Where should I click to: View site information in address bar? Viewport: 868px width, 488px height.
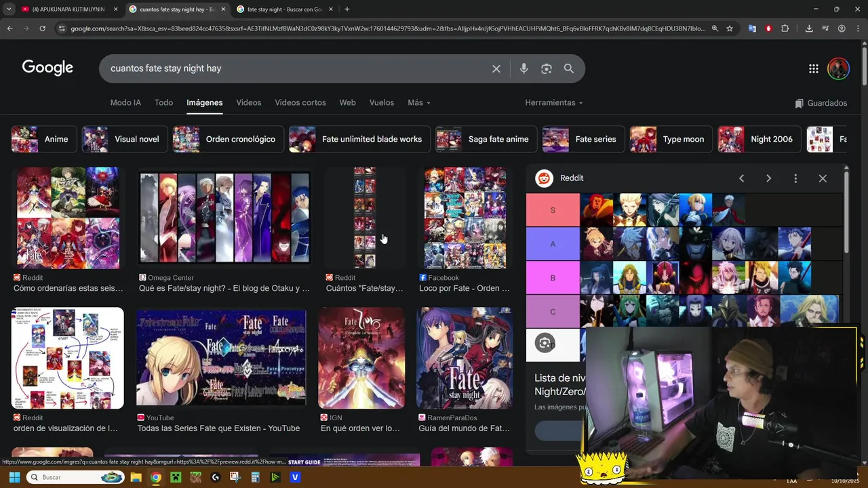(62, 28)
